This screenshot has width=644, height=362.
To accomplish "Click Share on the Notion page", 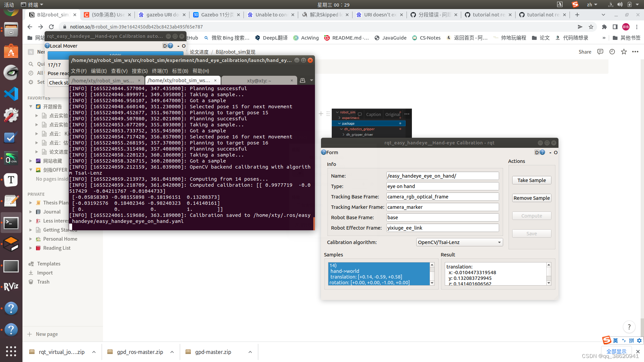I will tap(585, 52).
